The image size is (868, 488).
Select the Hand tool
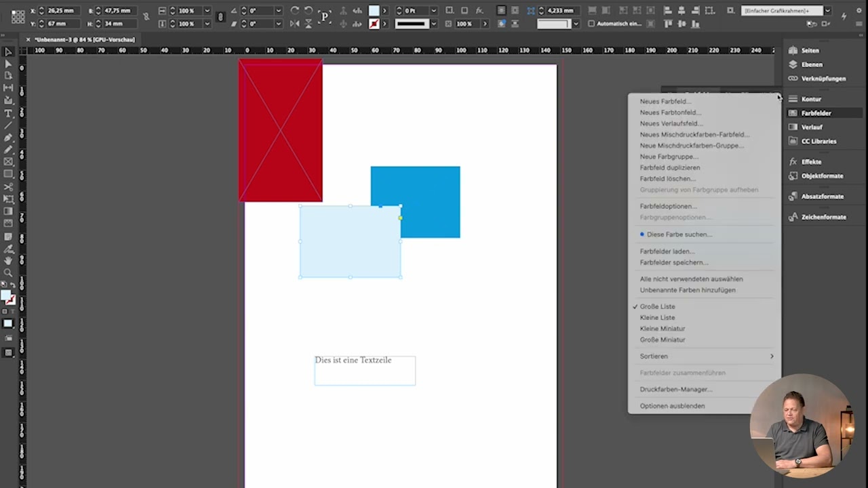click(x=8, y=261)
